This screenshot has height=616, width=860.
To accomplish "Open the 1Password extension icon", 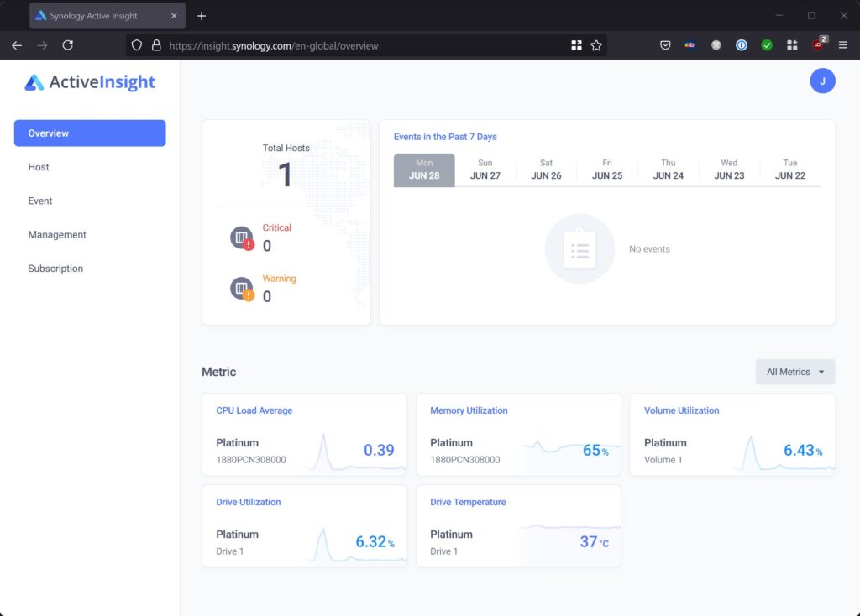I will [x=741, y=45].
